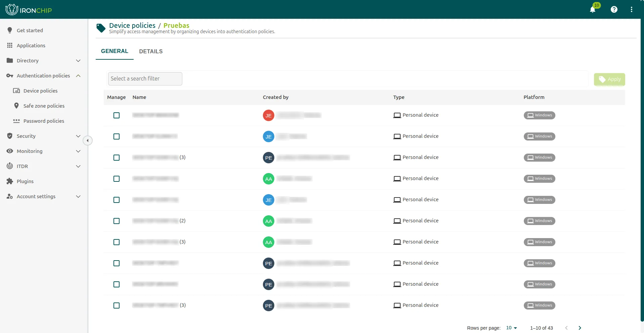644x333 pixels.
Task: Click the Ironchip logo
Action: click(29, 9)
